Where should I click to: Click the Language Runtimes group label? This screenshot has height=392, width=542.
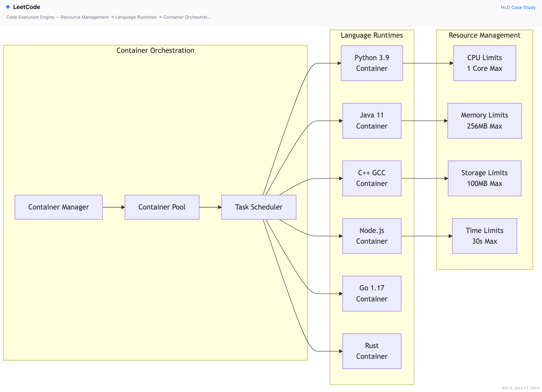tap(372, 35)
